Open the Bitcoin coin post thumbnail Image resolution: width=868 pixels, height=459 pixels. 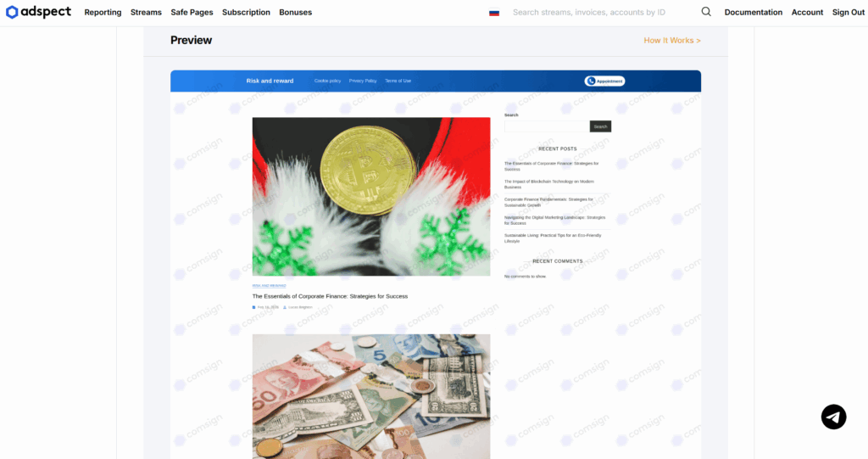(371, 196)
